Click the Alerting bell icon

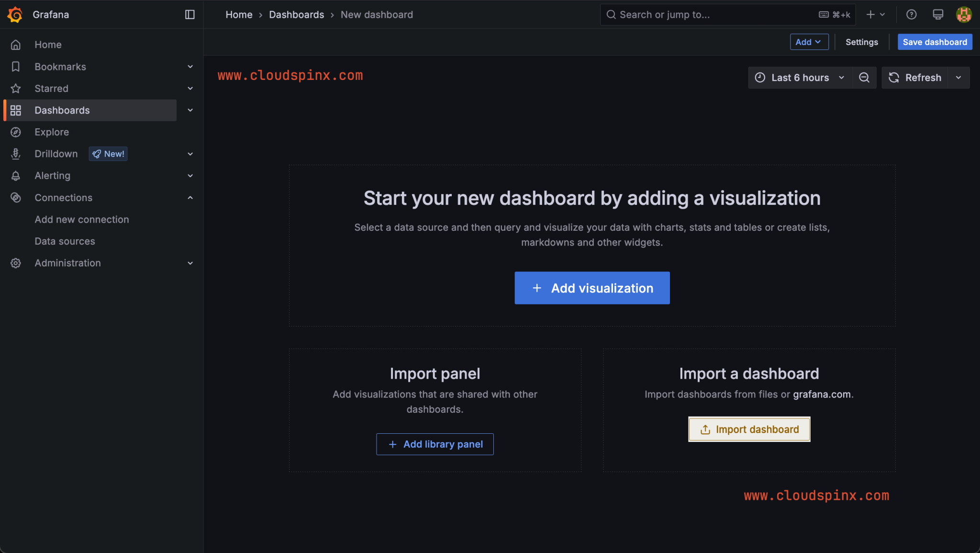coord(16,176)
